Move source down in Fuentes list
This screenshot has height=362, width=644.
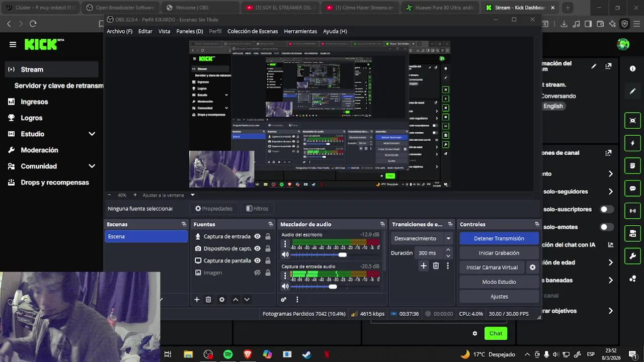[247, 300]
